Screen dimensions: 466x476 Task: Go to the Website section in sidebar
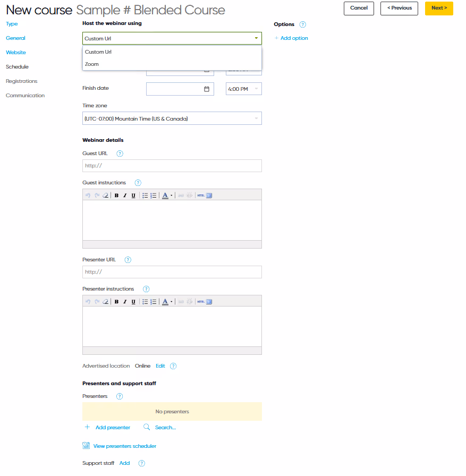(x=15, y=52)
